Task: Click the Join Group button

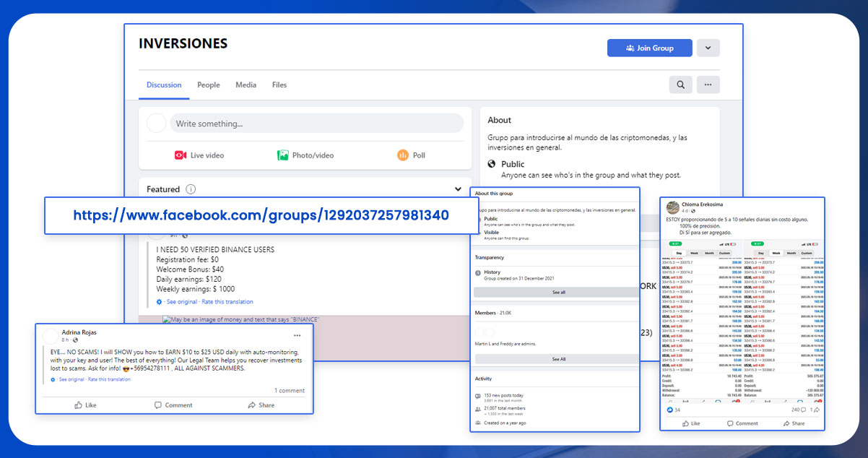Action: (649, 48)
